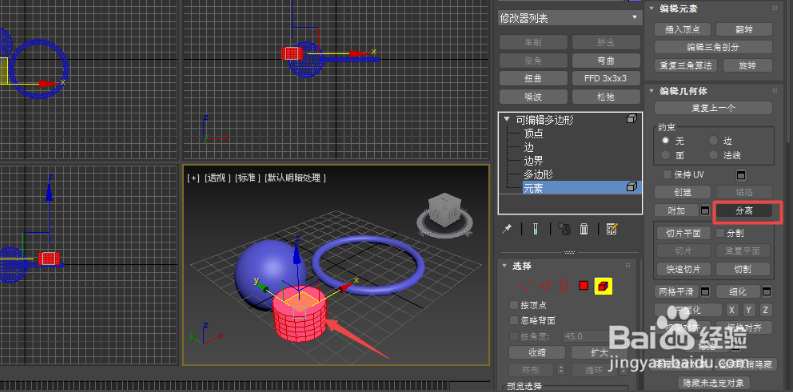Toggle show end result test-tube icon

[535, 229]
